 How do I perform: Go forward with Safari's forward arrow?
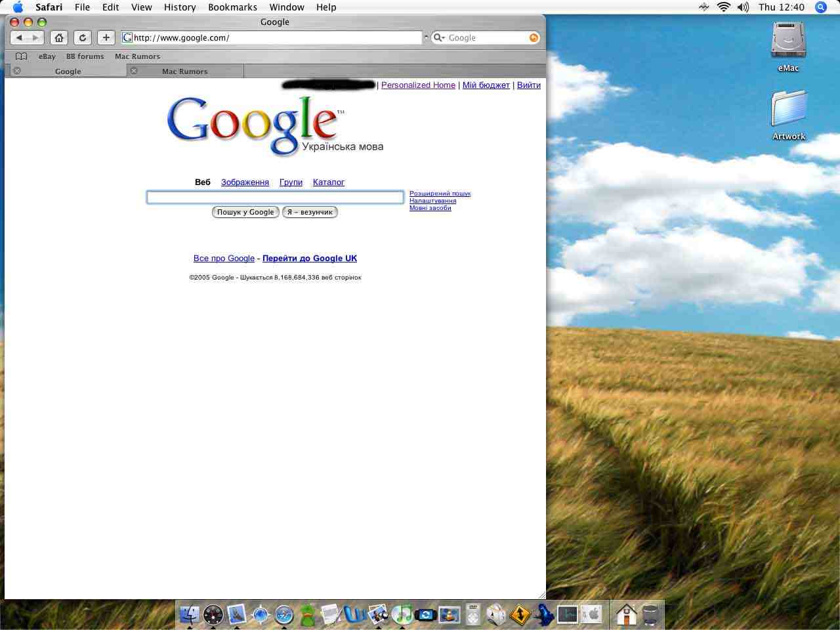click(35, 37)
